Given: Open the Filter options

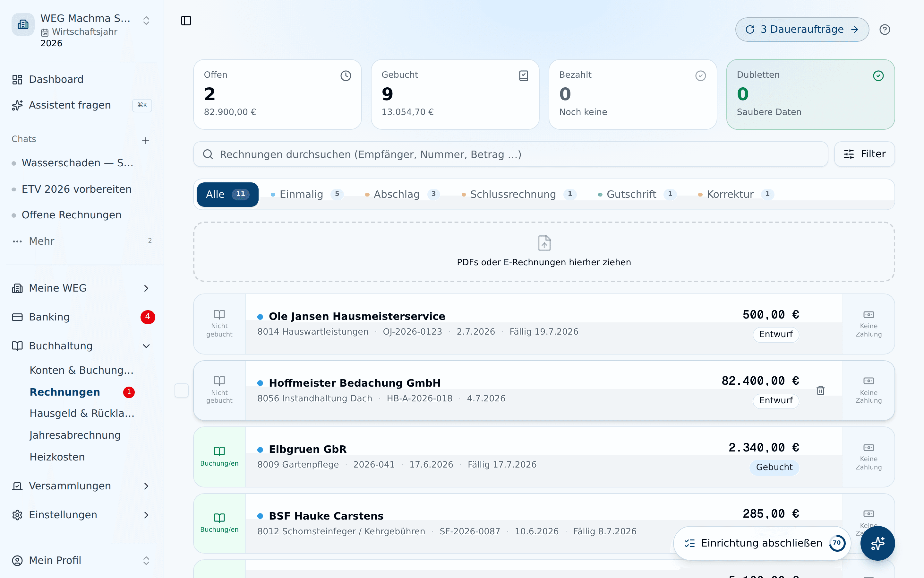Looking at the screenshot, I should click(864, 154).
